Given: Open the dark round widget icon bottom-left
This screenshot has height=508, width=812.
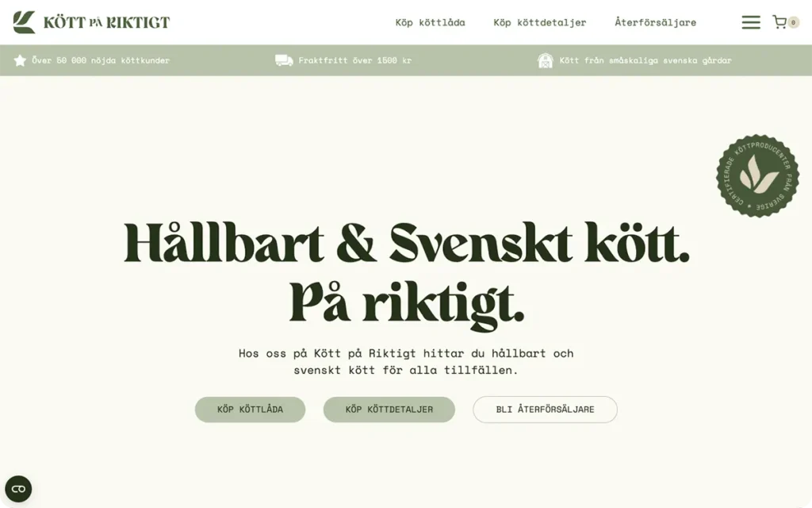Looking at the screenshot, I should (18, 489).
